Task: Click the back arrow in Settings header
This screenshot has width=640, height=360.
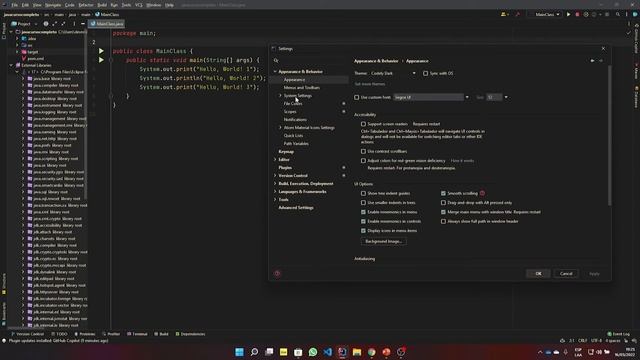Action: (x=592, y=61)
